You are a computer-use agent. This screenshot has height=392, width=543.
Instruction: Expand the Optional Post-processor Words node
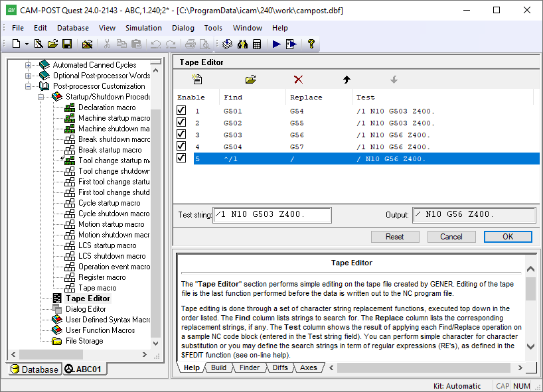(x=29, y=76)
